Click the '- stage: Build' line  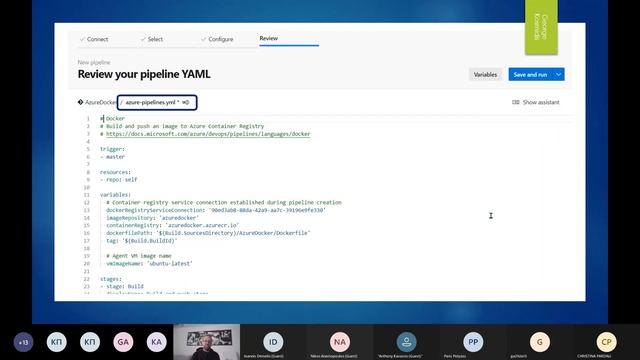click(122, 287)
